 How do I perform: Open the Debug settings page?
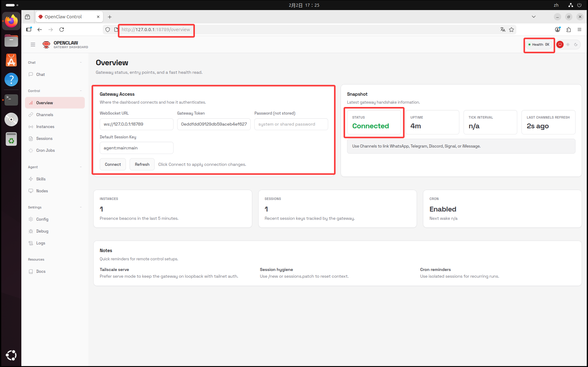(42, 231)
